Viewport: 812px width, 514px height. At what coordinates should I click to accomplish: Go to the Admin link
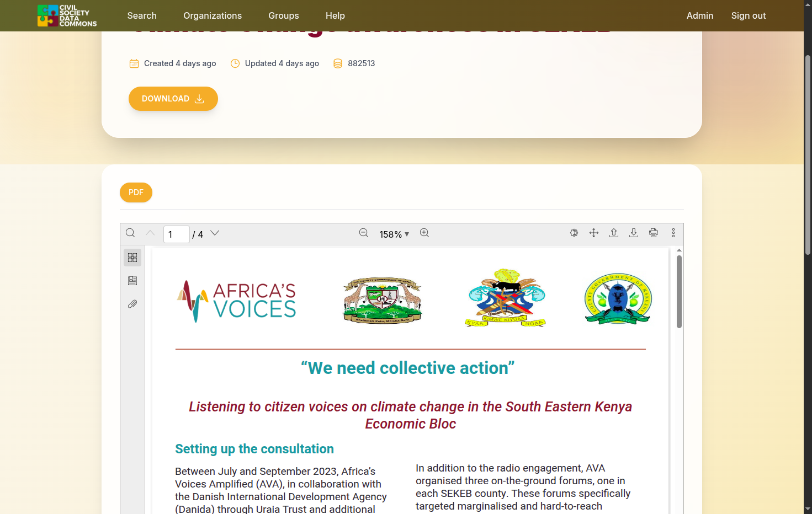pyautogui.click(x=700, y=15)
